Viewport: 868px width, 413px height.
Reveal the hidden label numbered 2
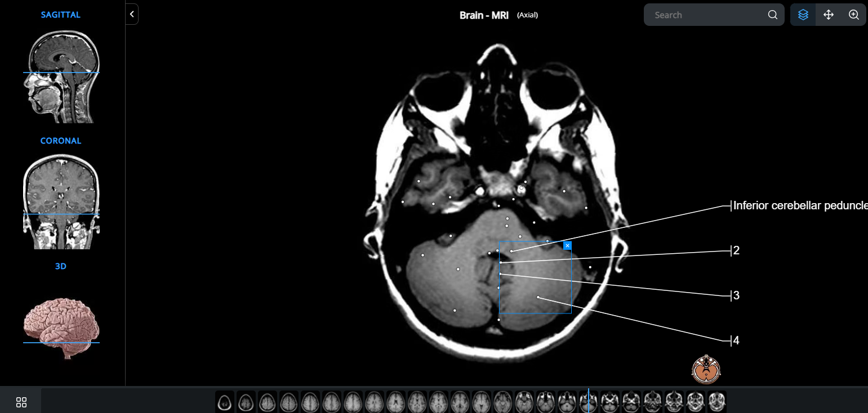click(736, 250)
